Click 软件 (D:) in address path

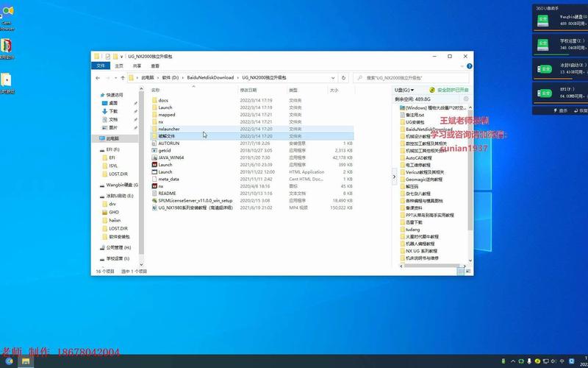click(x=171, y=78)
